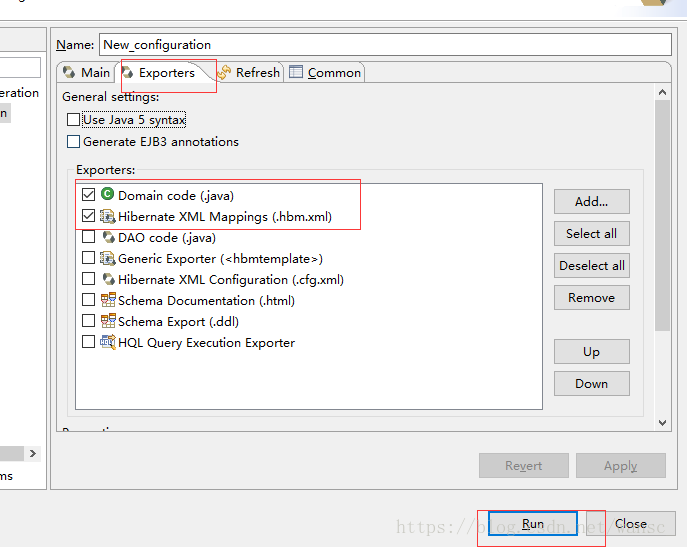Click the Add... button
687x547 pixels.
point(591,202)
